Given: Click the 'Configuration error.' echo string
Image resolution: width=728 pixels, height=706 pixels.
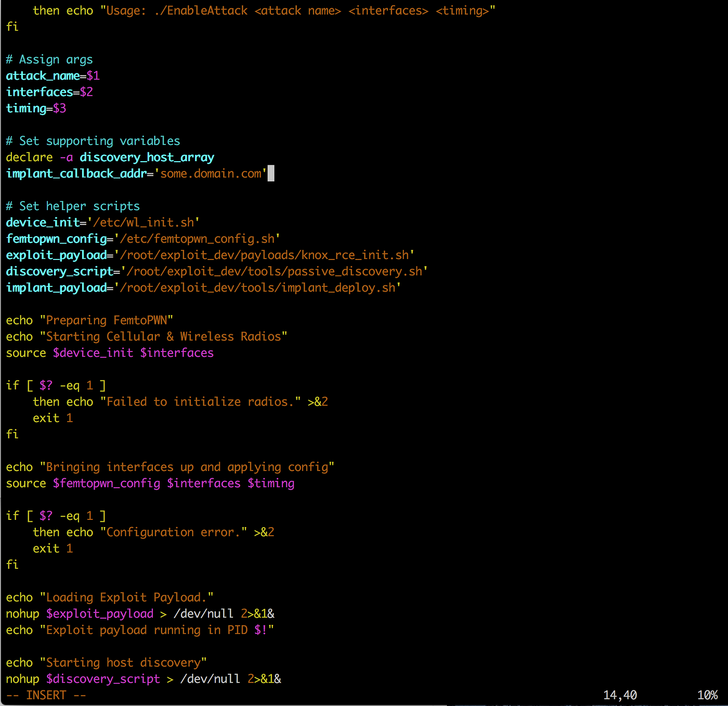Looking at the screenshot, I should [x=174, y=532].
